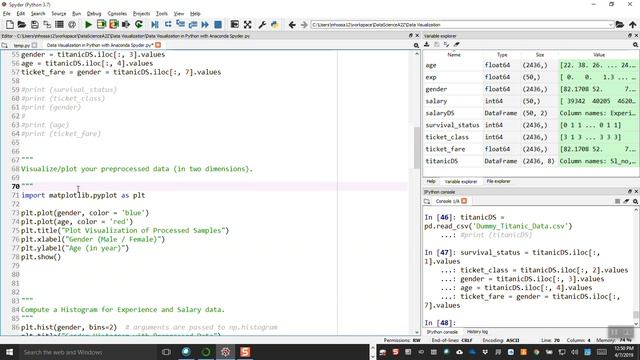Image resolution: width=640 pixels, height=360 pixels.
Task: Browse editor tabs icon
Action: point(4,45)
